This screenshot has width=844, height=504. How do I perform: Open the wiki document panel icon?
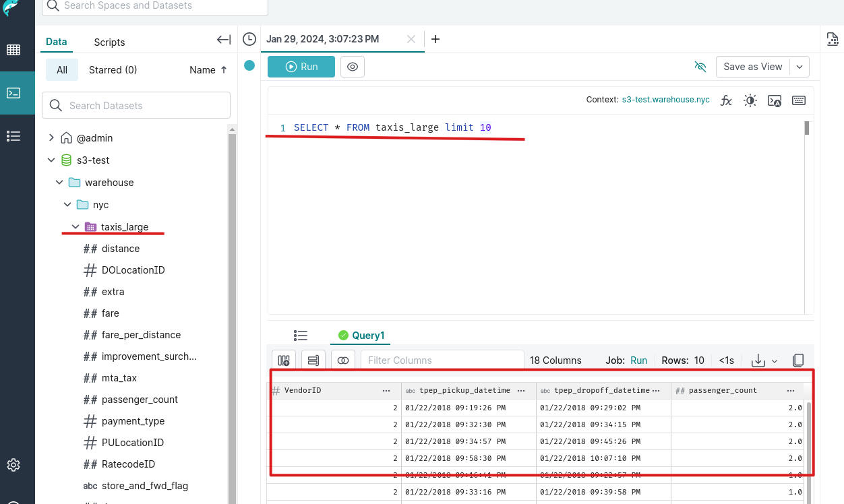(833, 39)
